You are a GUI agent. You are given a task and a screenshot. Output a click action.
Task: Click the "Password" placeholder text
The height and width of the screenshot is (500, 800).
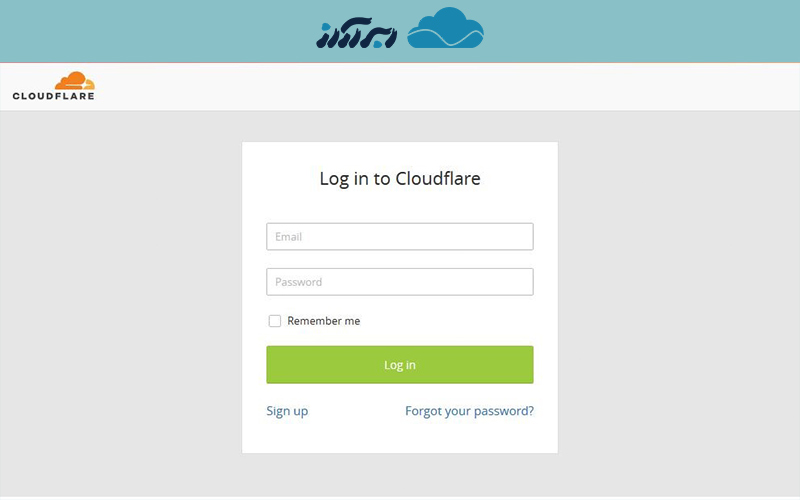tap(299, 282)
